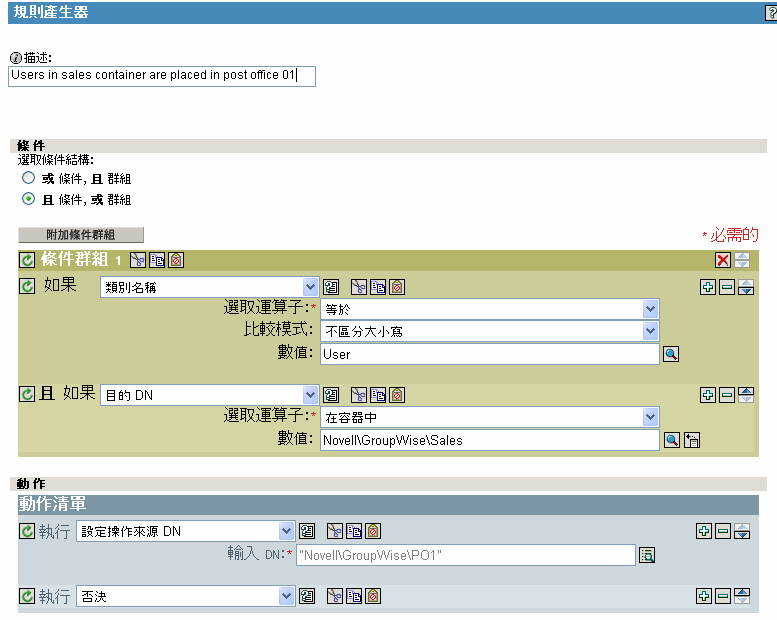Copy the 類別名稱 condition row
Viewport: 777px width, 620px height.
tap(378, 287)
